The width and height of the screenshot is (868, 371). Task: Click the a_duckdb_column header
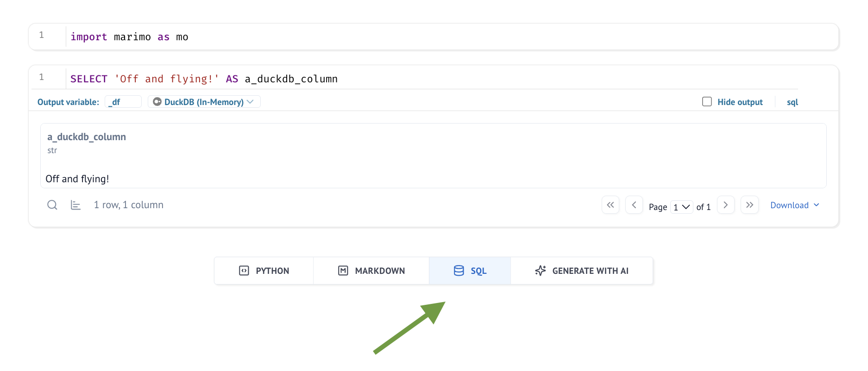coord(87,137)
